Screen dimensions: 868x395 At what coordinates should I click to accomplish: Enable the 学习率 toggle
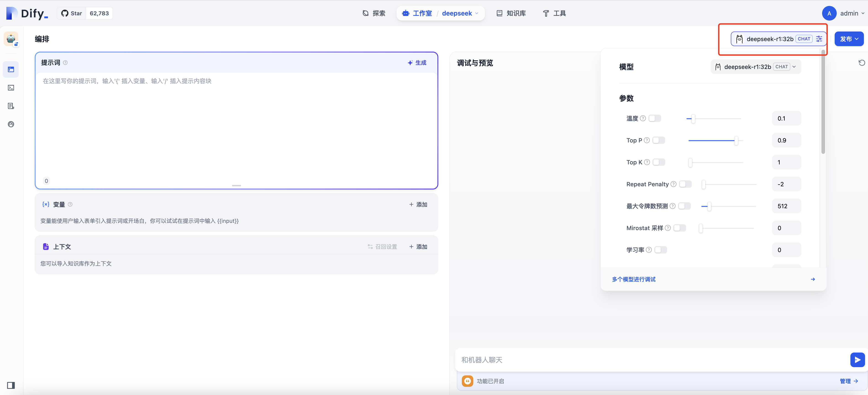click(x=660, y=250)
